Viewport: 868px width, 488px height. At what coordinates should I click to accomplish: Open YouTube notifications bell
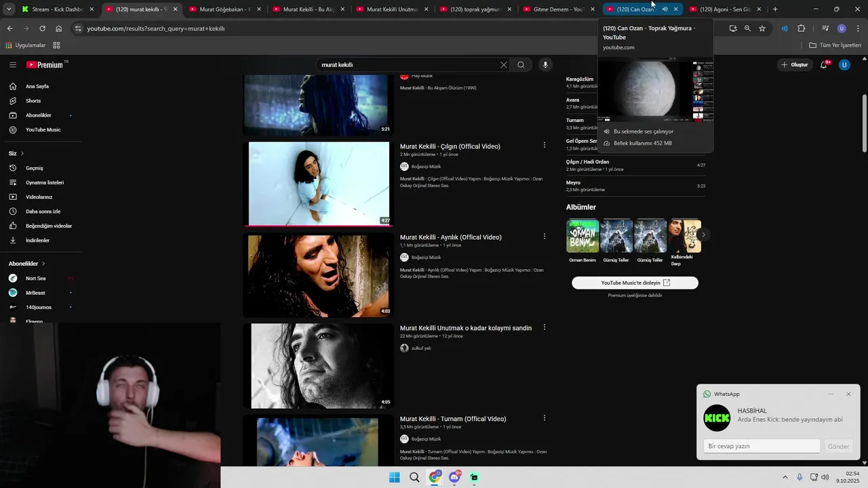(824, 65)
